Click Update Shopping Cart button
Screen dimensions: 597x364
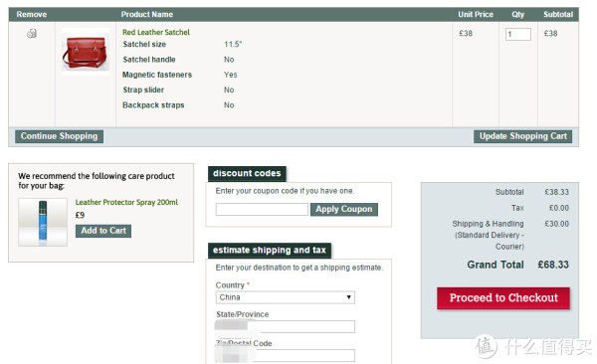pos(522,136)
